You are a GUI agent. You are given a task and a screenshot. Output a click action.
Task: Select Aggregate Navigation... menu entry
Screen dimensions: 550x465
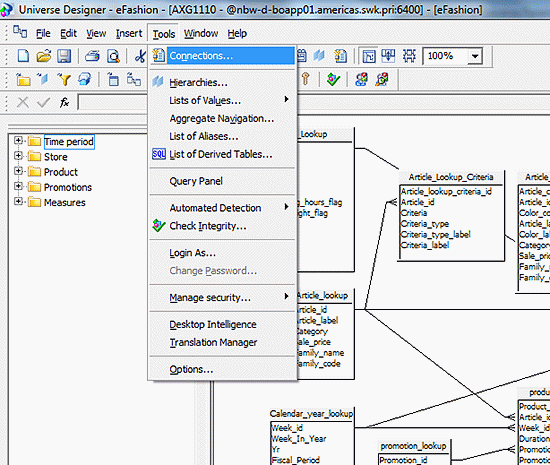[222, 119]
